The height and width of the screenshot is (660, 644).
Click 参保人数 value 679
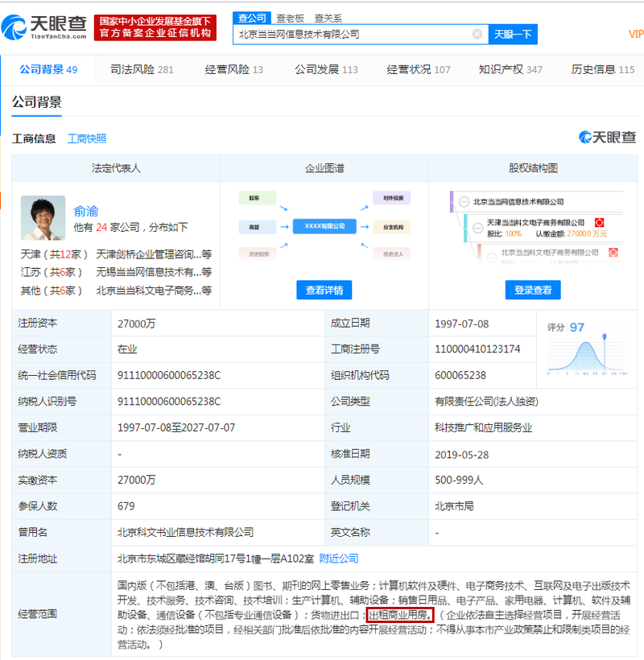click(x=126, y=506)
